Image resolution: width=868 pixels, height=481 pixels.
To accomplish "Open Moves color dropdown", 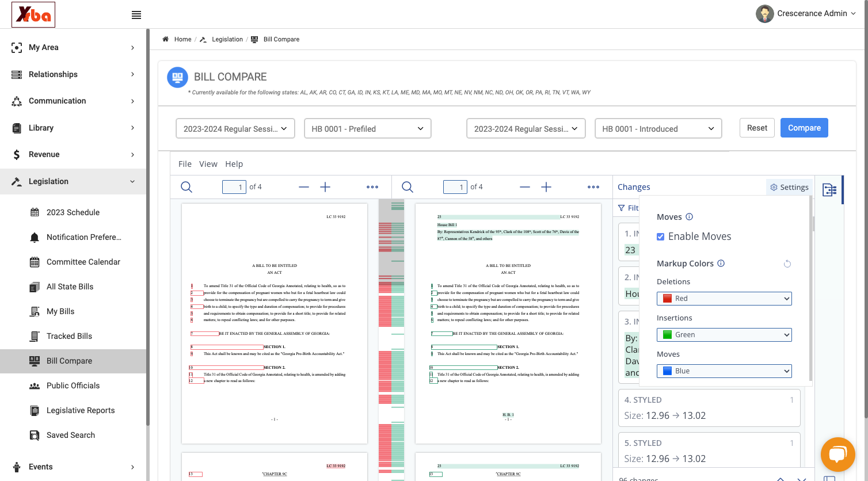I will pyautogui.click(x=724, y=371).
